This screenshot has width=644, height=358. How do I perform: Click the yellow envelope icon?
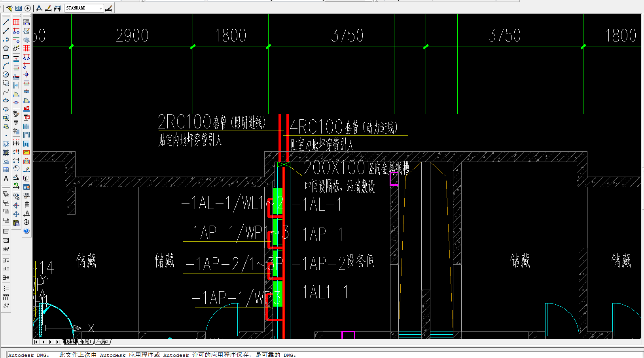[27, 153]
